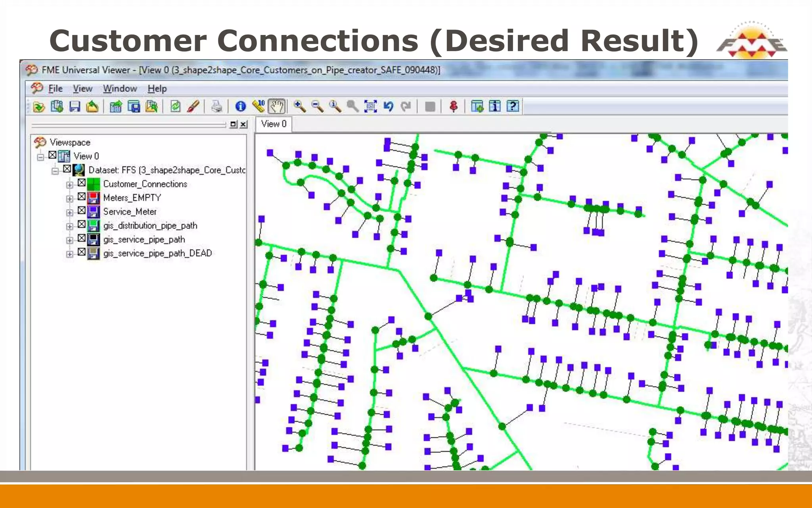
Task: Select the red paintbrush tool
Action: tap(193, 106)
